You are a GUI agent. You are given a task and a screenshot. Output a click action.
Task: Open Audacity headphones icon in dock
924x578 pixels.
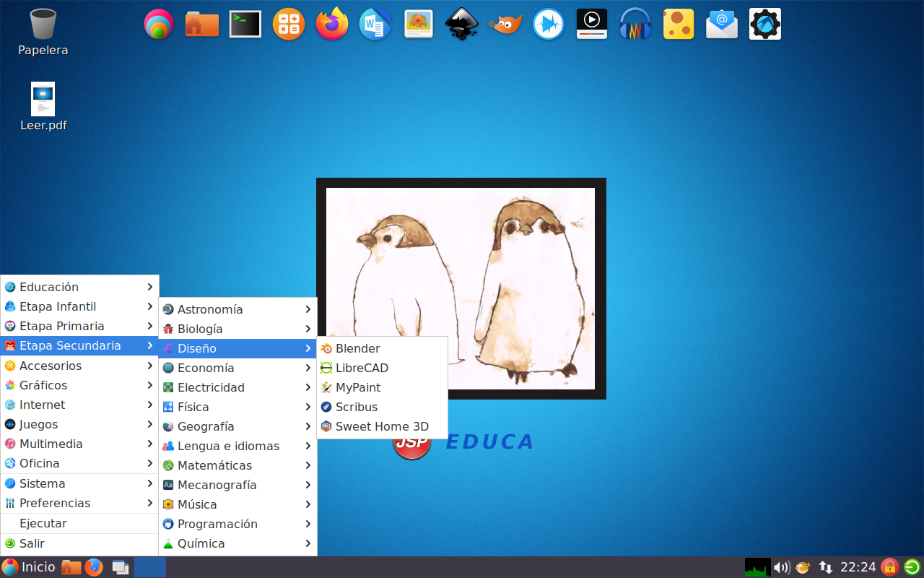[635, 24]
